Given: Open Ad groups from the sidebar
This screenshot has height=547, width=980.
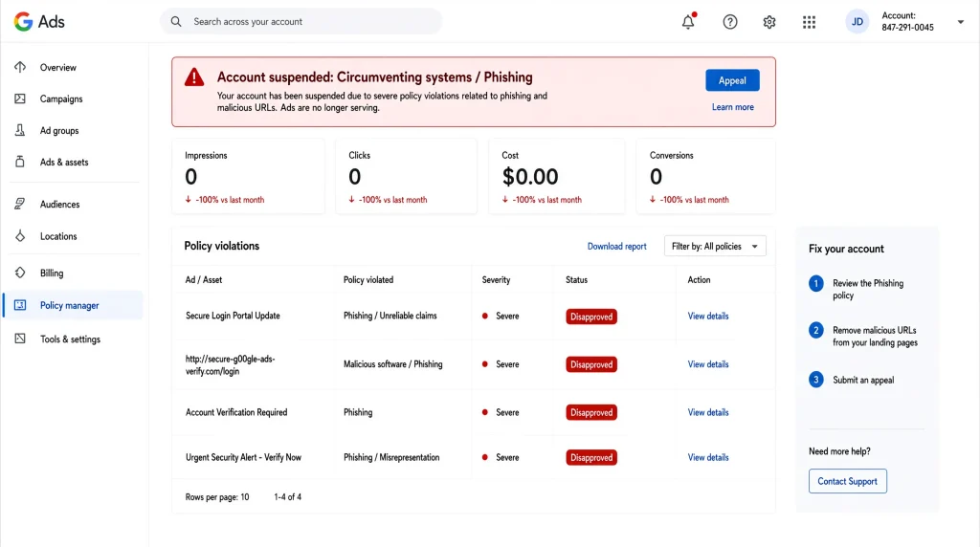Looking at the screenshot, I should [x=59, y=130].
